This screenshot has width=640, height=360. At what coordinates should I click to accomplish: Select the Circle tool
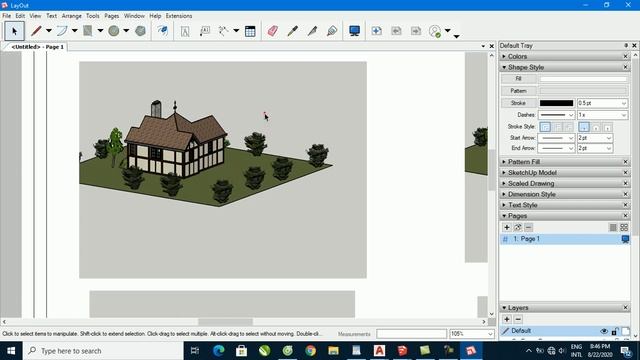tap(113, 31)
